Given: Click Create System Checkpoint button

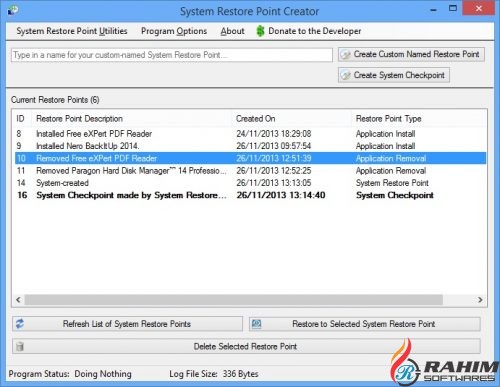Looking at the screenshot, I should tap(394, 75).
